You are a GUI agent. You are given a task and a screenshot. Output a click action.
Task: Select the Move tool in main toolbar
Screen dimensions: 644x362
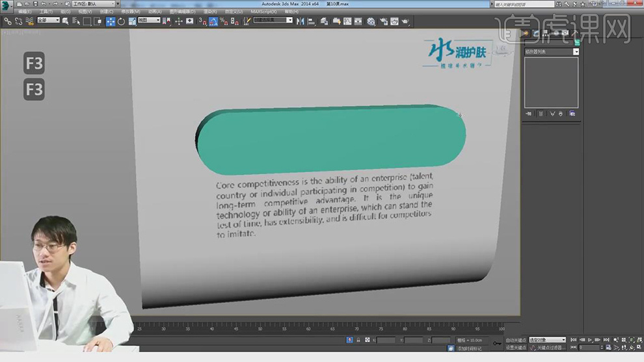click(110, 21)
